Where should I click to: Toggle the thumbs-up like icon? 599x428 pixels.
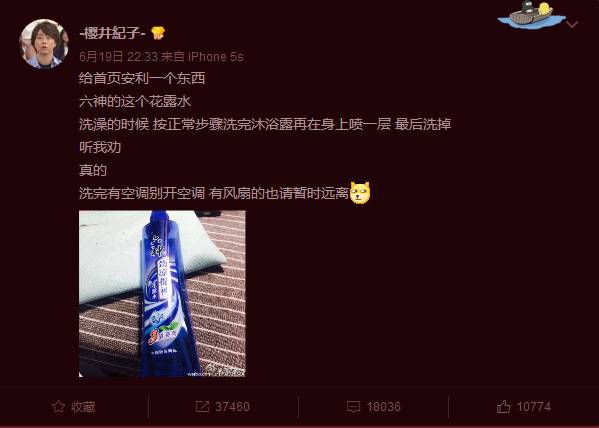click(503, 406)
